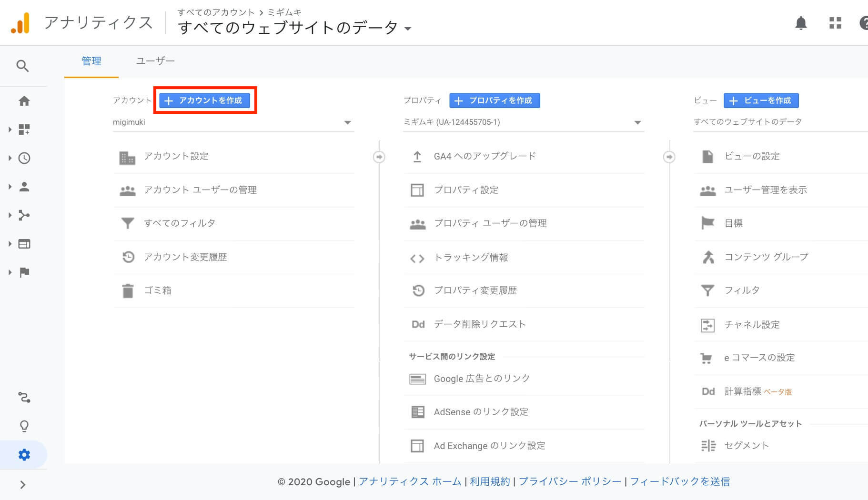Open Conversions flag icon in sidebar
The width and height of the screenshot is (868, 500).
click(24, 272)
